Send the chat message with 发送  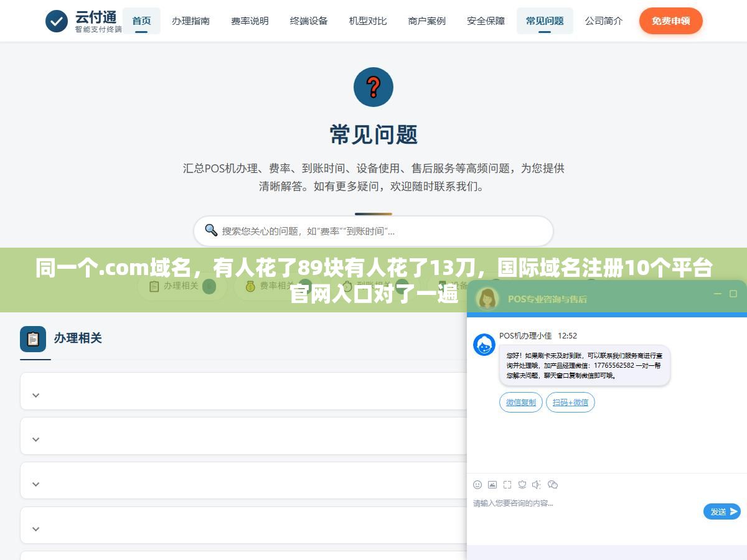tap(722, 511)
